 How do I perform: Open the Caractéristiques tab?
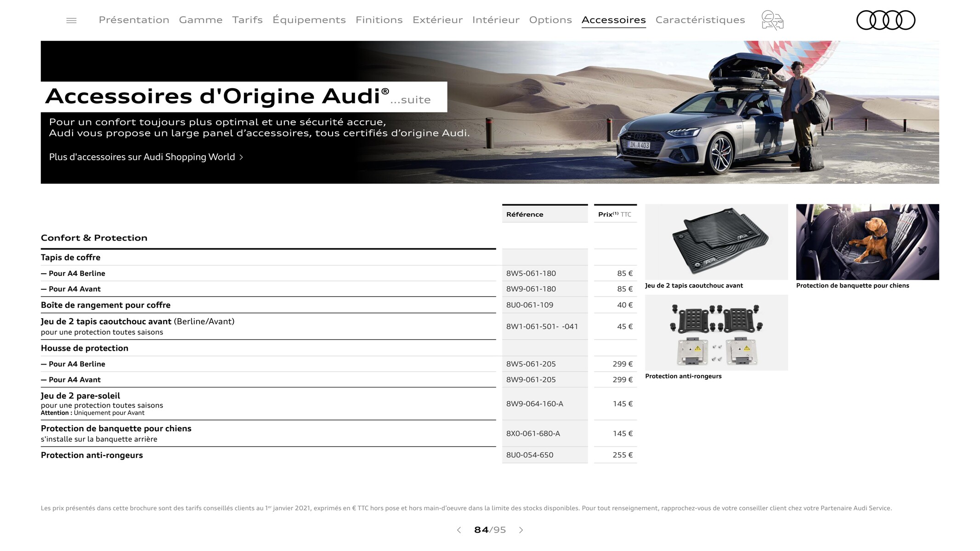coord(700,20)
